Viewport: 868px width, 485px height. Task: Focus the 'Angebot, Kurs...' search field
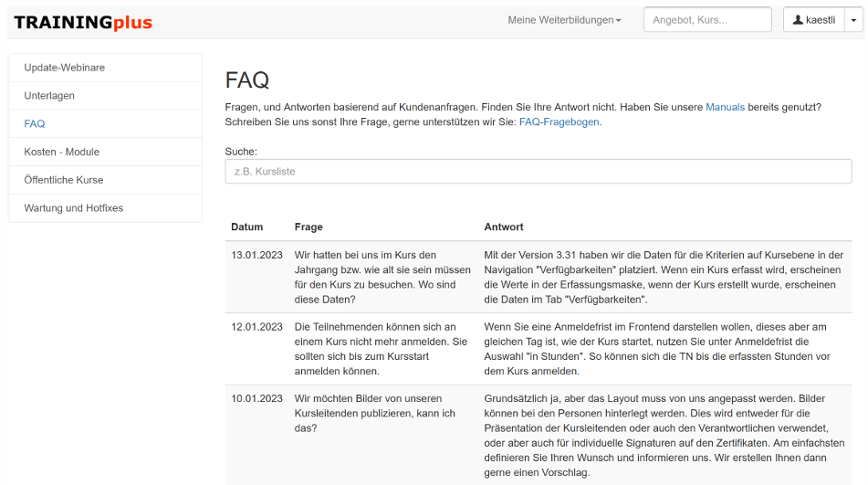[707, 20]
